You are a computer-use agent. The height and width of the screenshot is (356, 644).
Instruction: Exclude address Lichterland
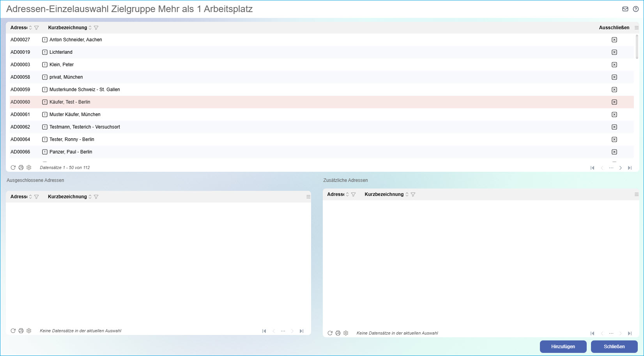pos(614,52)
